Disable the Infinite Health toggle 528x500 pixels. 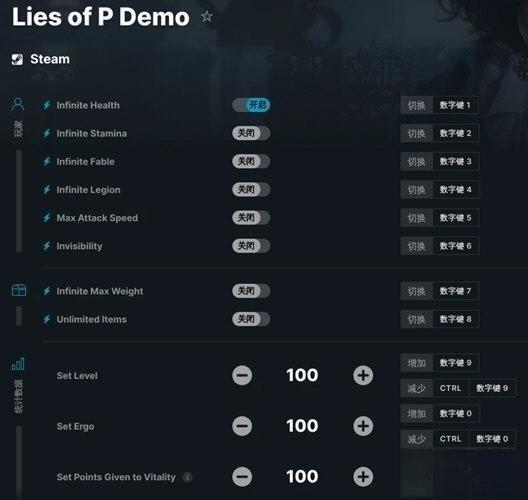[251, 105]
